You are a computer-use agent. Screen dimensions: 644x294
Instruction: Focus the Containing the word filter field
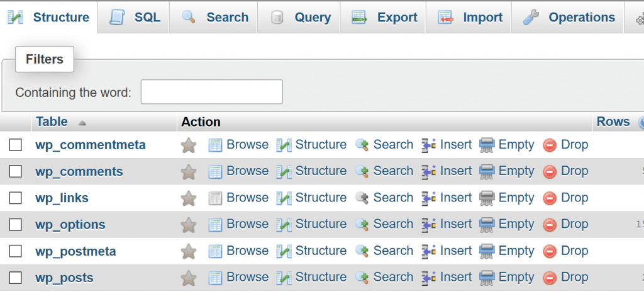[x=212, y=92]
